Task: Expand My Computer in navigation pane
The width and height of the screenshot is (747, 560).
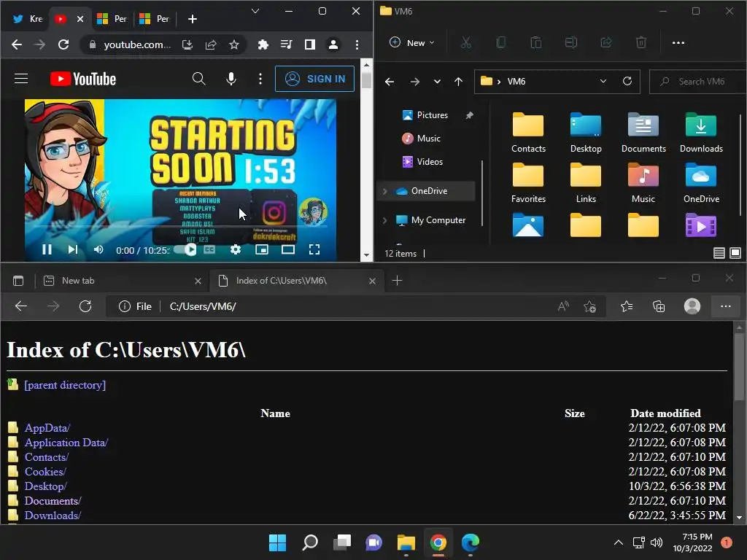Action: click(x=384, y=220)
